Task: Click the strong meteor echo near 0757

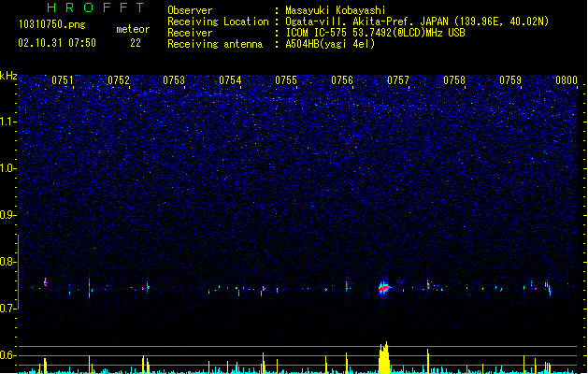Action: (x=383, y=288)
